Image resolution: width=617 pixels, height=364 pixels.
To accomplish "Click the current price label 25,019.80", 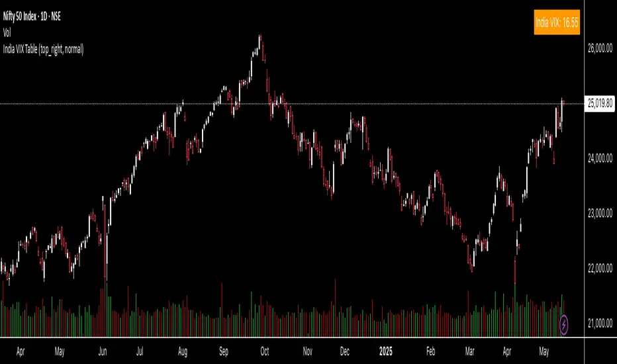I will [x=600, y=103].
